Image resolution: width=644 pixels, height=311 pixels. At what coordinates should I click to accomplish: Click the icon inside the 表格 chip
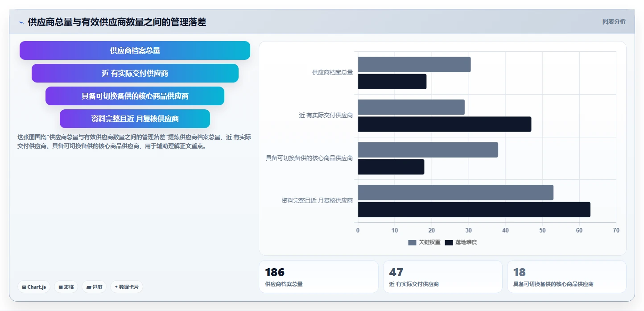[61, 287]
